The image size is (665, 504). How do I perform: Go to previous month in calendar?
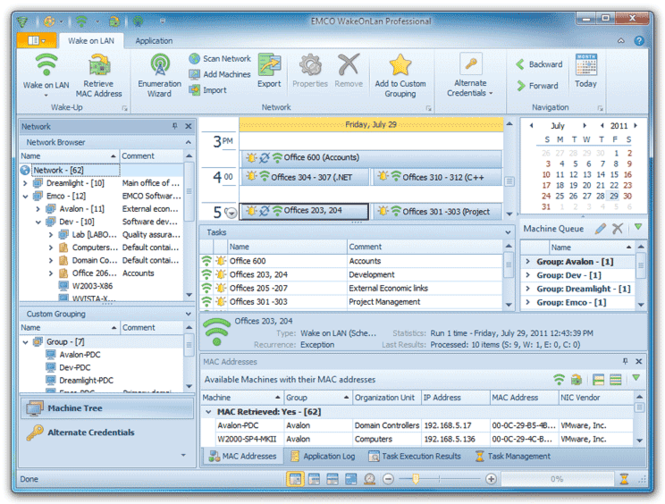coord(531,126)
